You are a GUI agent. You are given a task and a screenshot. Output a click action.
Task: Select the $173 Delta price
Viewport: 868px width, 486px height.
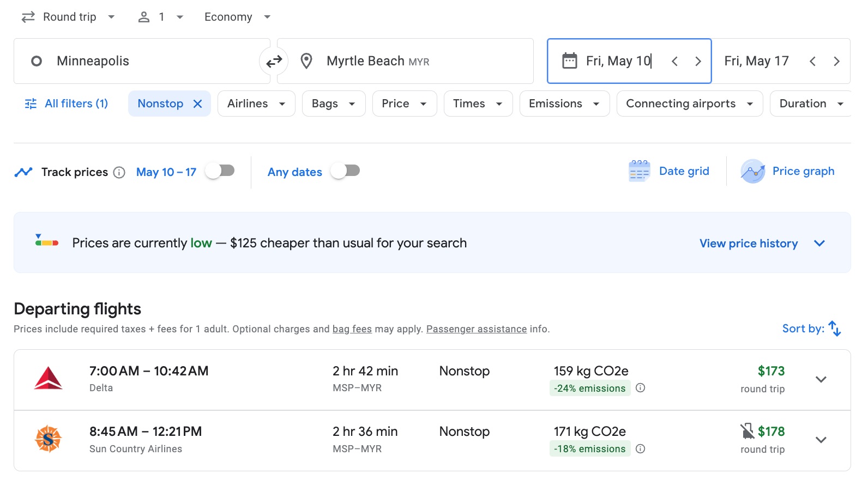[x=771, y=371]
